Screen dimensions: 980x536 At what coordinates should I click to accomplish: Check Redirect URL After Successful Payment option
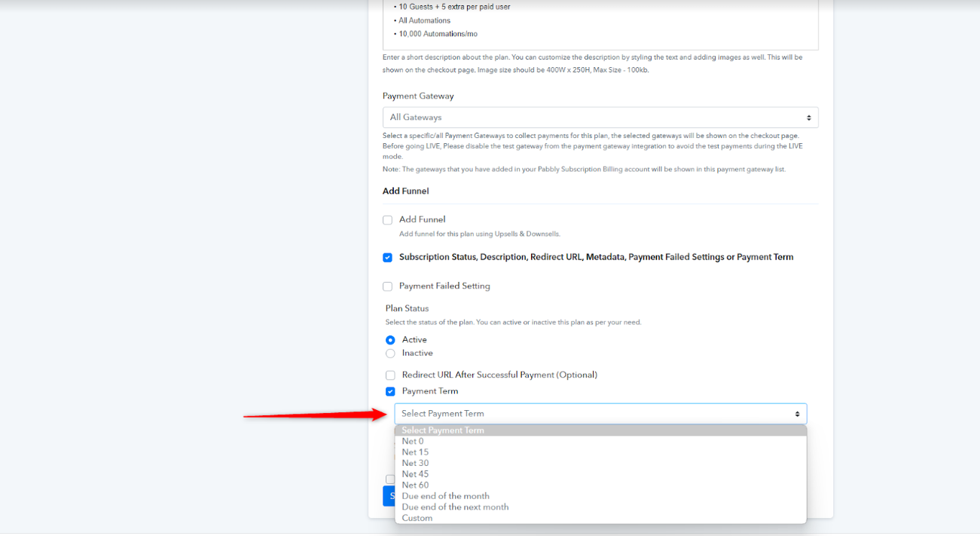coord(390,375)
